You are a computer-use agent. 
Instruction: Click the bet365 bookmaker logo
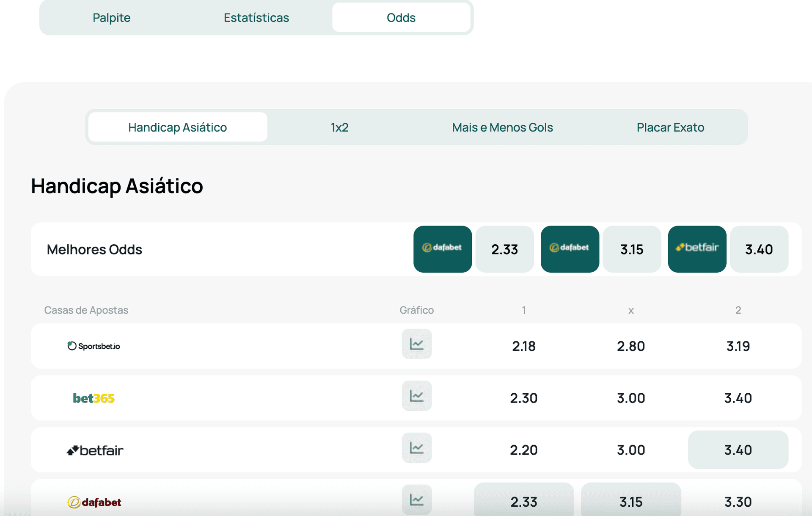pyautogui.click(x=94, y=398)
